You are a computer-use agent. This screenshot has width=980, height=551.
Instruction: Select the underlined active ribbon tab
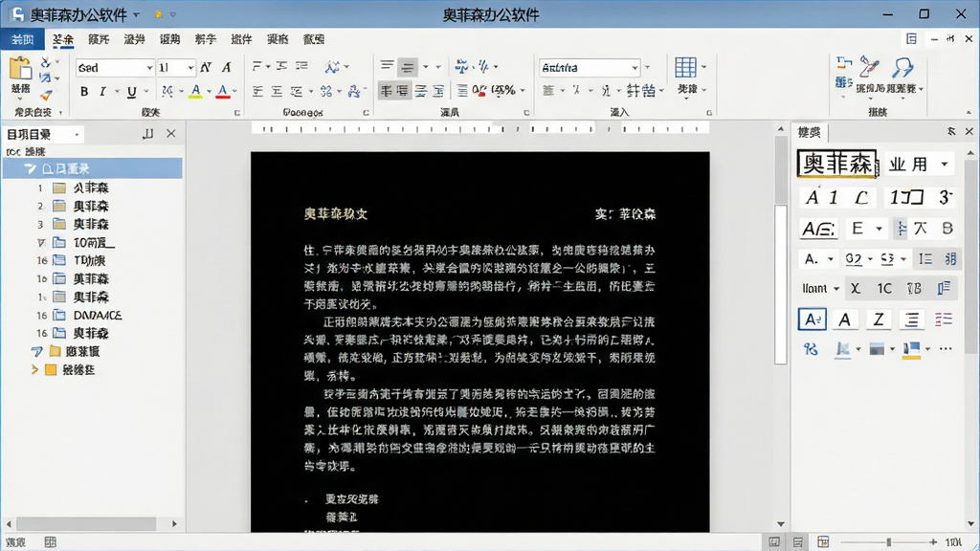(x=62, y=39)
